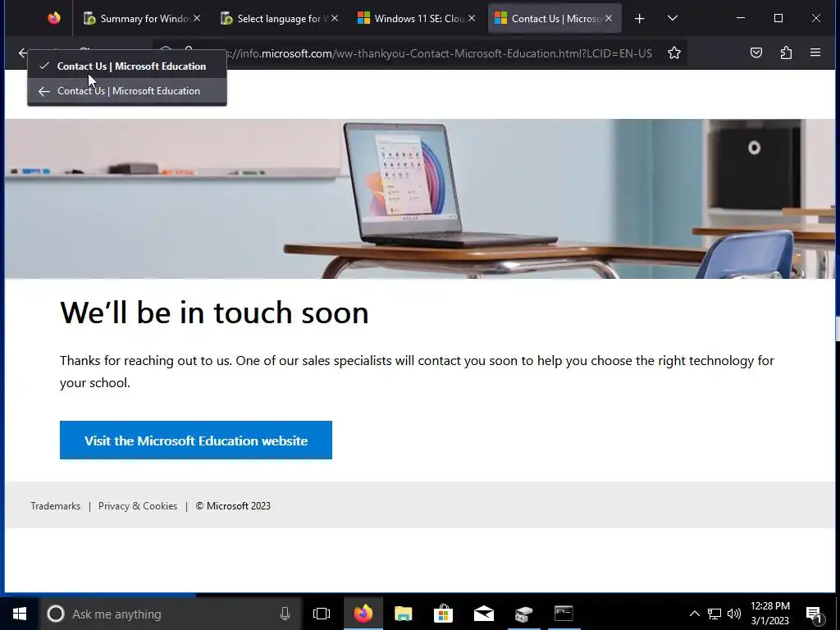Viewport: 840px width, 630px height.
Task: Click the browser back arrow button
Action: coord(22,53)
